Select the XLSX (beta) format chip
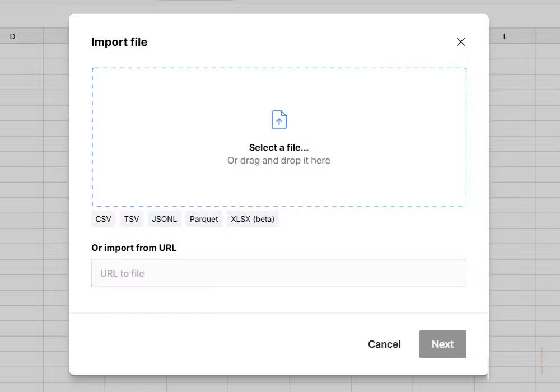560x392 pixels. (253, 219)
